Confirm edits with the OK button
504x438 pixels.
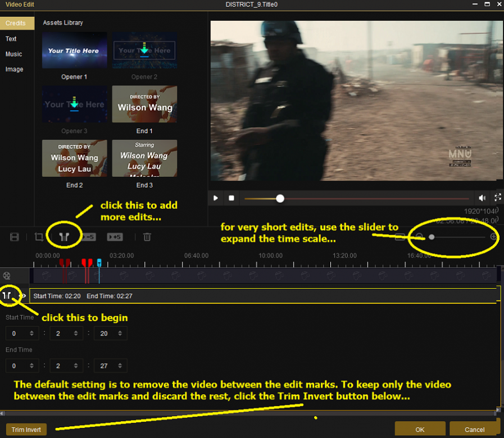coord(420,430)
